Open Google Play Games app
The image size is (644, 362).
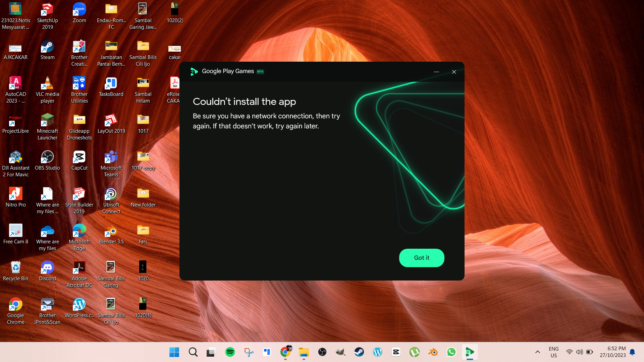(x=470, y=352)
